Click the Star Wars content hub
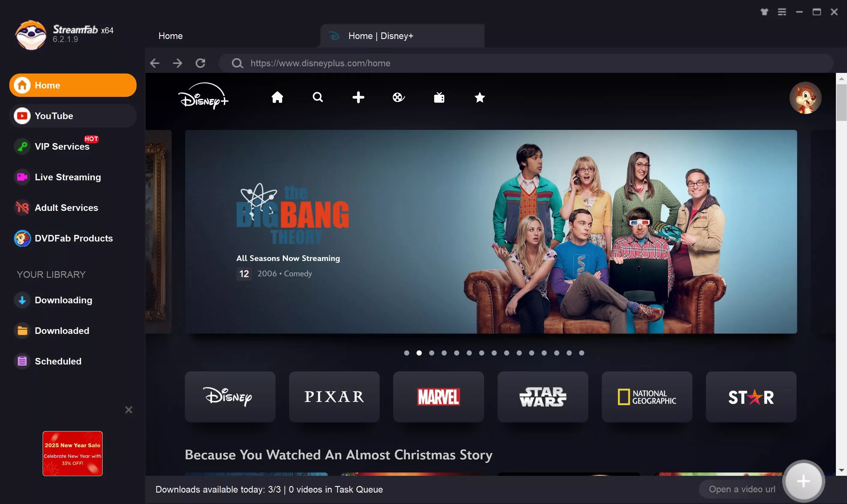Viewport: 847px width, 504px height. 542,397
